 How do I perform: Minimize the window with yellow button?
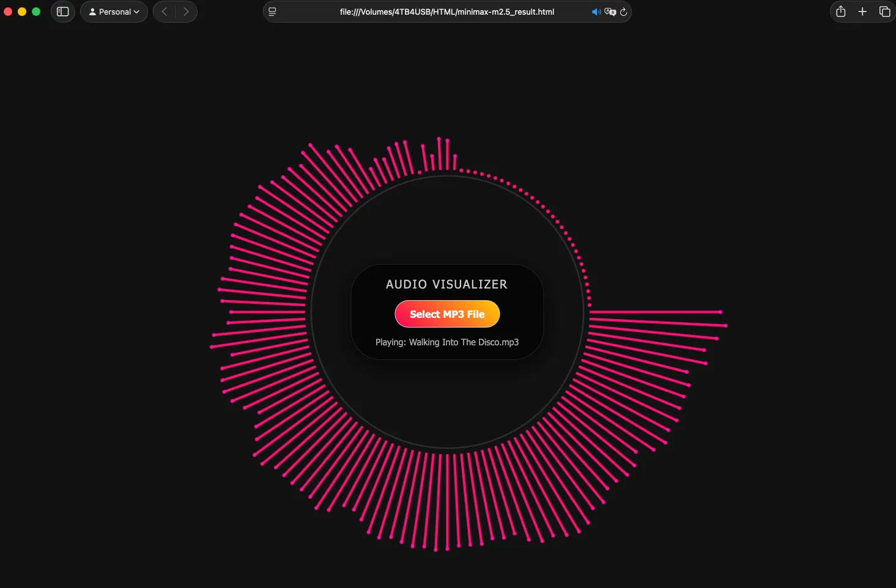22,12
